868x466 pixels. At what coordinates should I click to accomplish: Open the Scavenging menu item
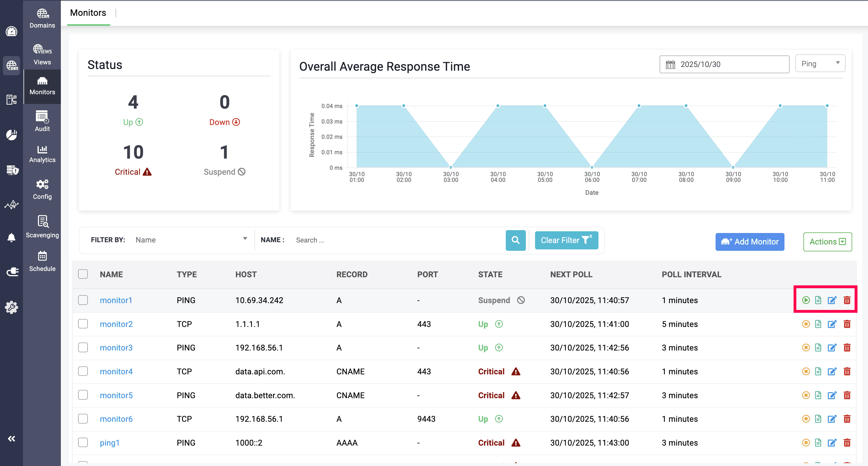pyautogui.click(x=42, y=227)
